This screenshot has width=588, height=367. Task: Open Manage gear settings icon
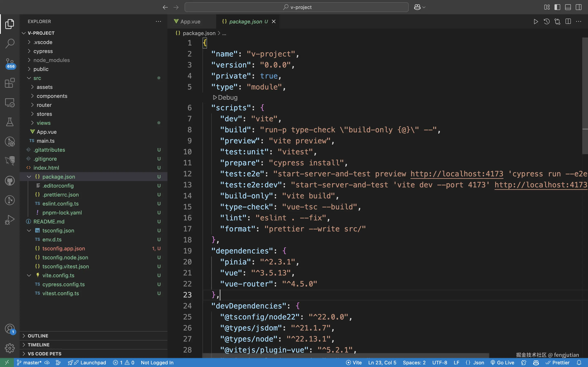[10, 348]
